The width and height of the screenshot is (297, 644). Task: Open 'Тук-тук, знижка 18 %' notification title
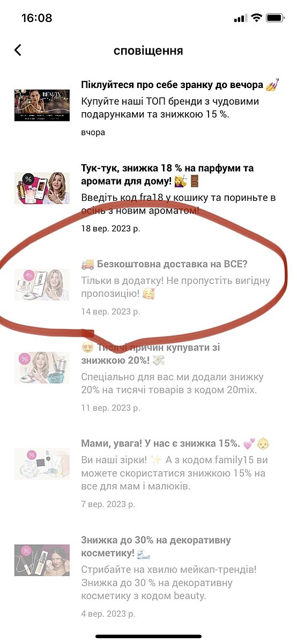pos(167,175)
